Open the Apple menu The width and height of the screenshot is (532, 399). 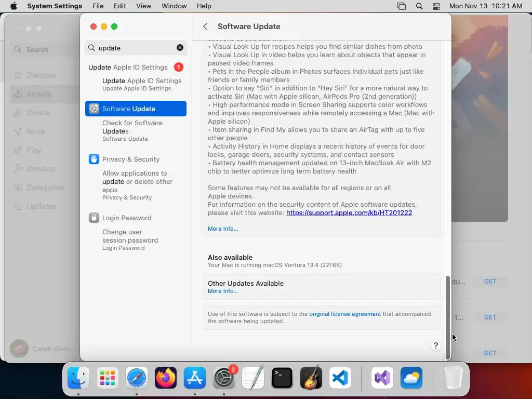click(x=14, y=6)
